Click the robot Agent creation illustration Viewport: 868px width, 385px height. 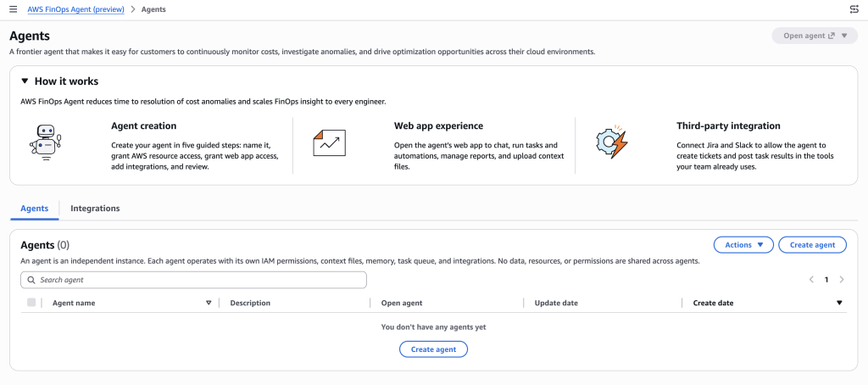coord(46,143)
